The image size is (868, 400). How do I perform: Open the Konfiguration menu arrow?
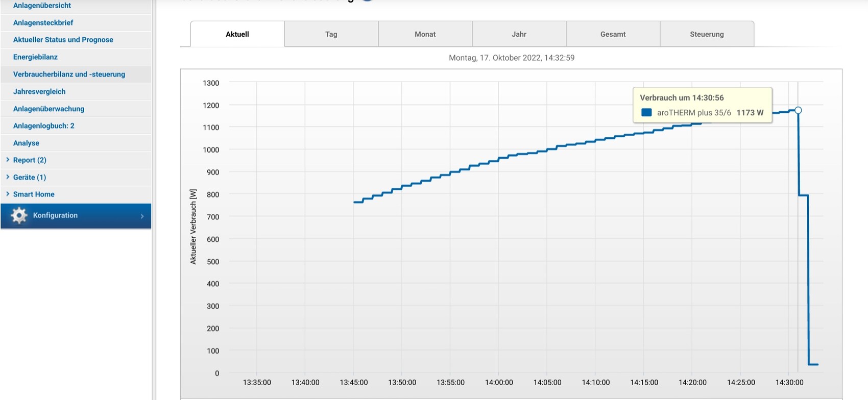coord(142,216)
